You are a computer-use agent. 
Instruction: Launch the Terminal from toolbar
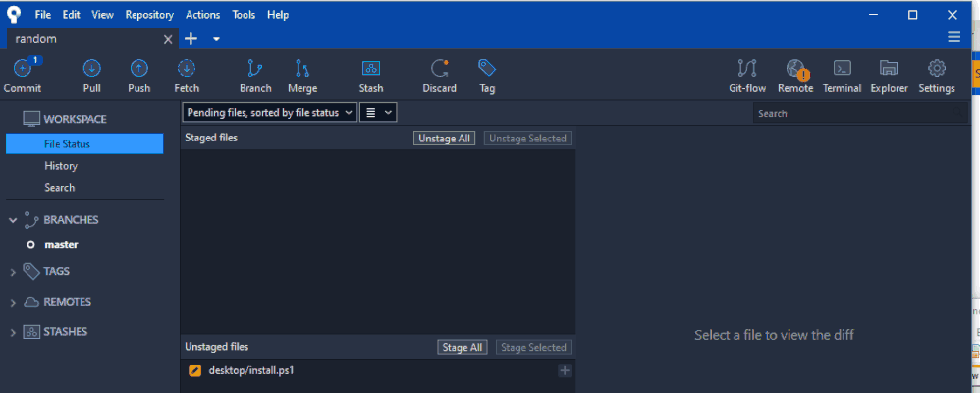[842, 75]
